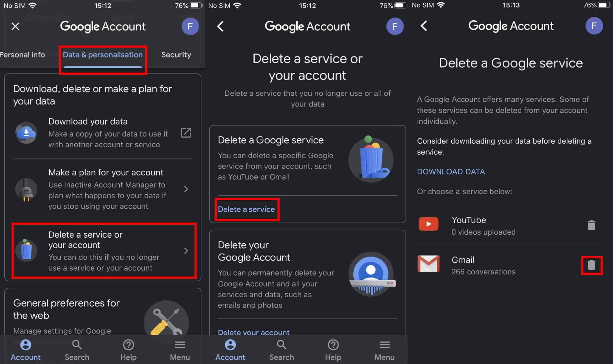Tap Menu in left screen bottom bar
This screenshot has height=364, width=613.
[x=180, y=350]
